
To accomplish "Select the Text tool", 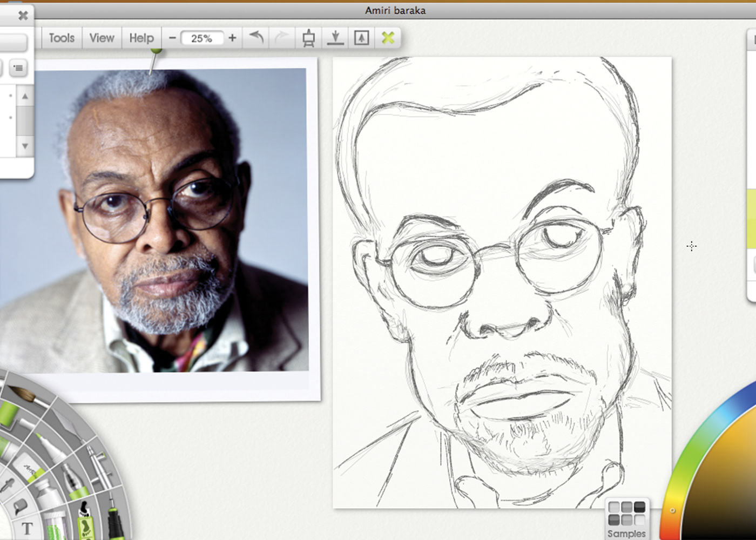I will point(28,528).
